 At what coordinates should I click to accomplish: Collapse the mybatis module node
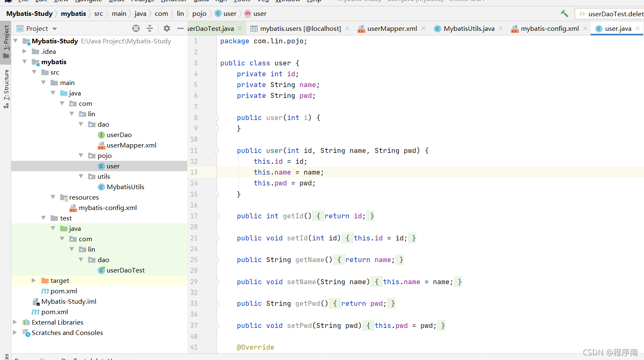(x=25, y=62)
